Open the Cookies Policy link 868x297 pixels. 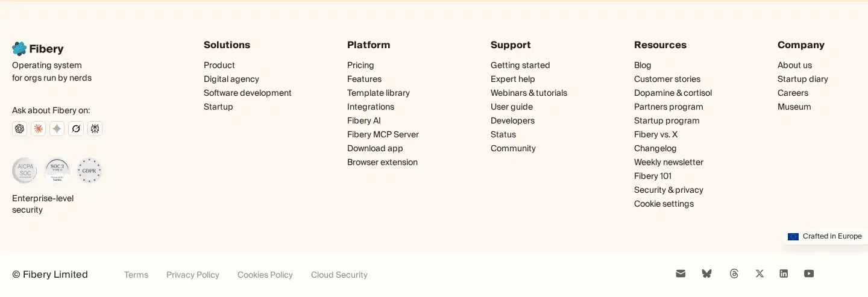265,275
